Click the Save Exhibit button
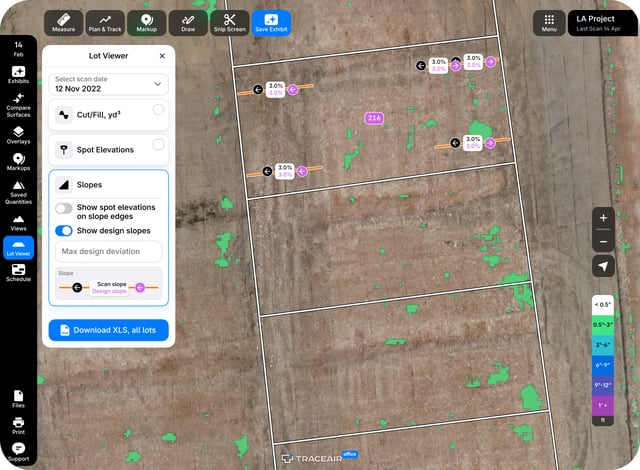The width and height of the screenshot is (640, 470). click(271, 23)
